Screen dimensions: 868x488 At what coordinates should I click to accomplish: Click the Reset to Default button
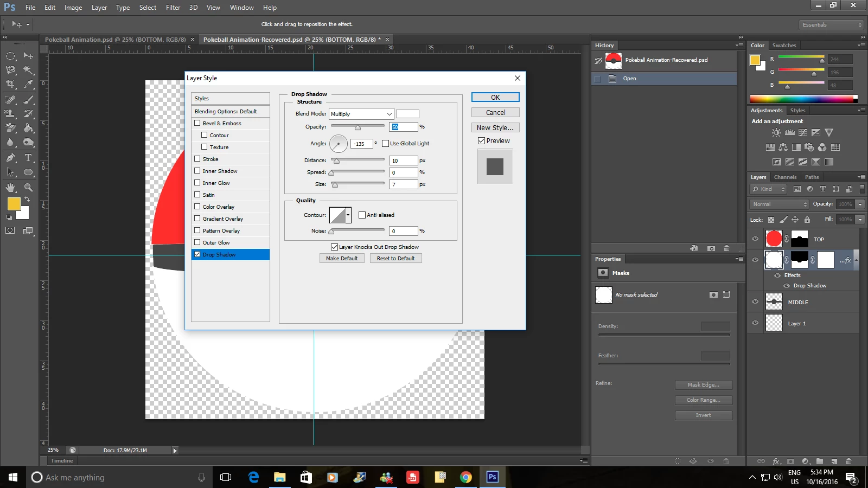pos(396,259)
